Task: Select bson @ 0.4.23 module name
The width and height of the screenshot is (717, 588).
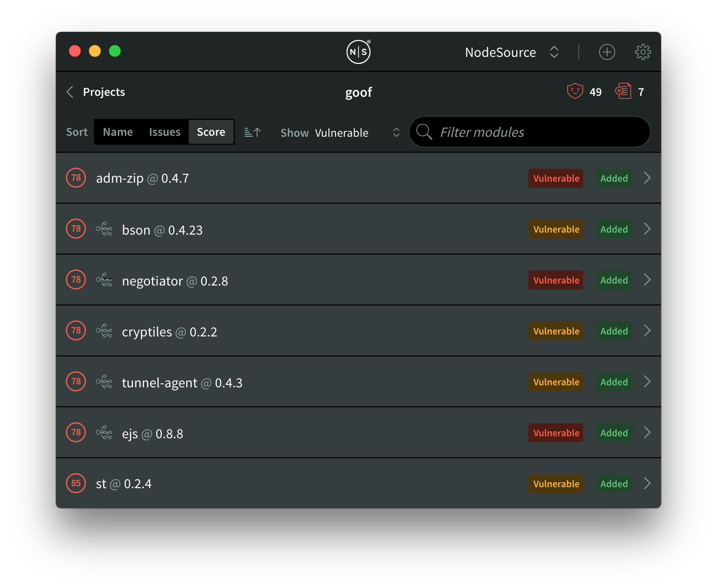Action: tap(162, 230)
